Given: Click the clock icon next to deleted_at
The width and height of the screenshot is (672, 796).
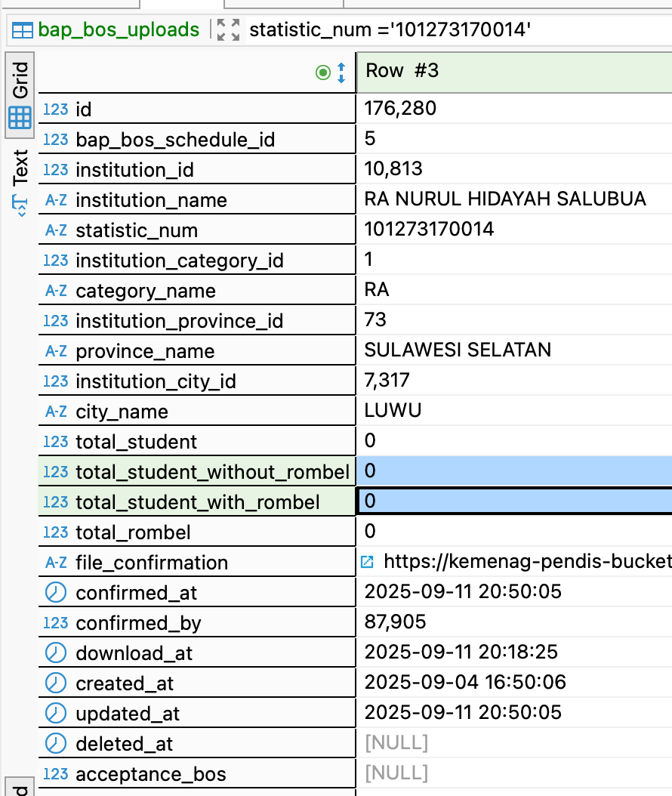Looking at the screenshot, I should (x=56, y=744).
